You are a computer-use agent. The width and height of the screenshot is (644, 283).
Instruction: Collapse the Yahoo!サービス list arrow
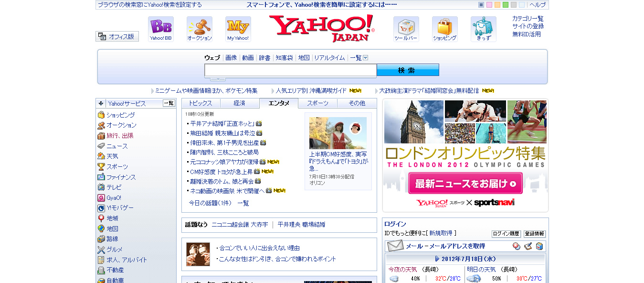[x=101, y=103]
